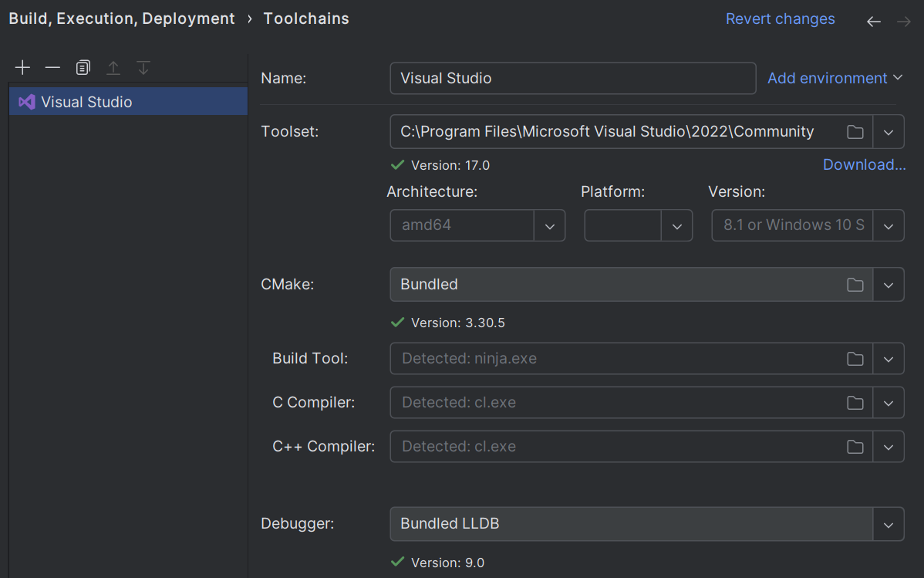This screenshot has width=924, height=578.
Task: Expand the C Compiler dropdown
Action: tap(889, 403)
